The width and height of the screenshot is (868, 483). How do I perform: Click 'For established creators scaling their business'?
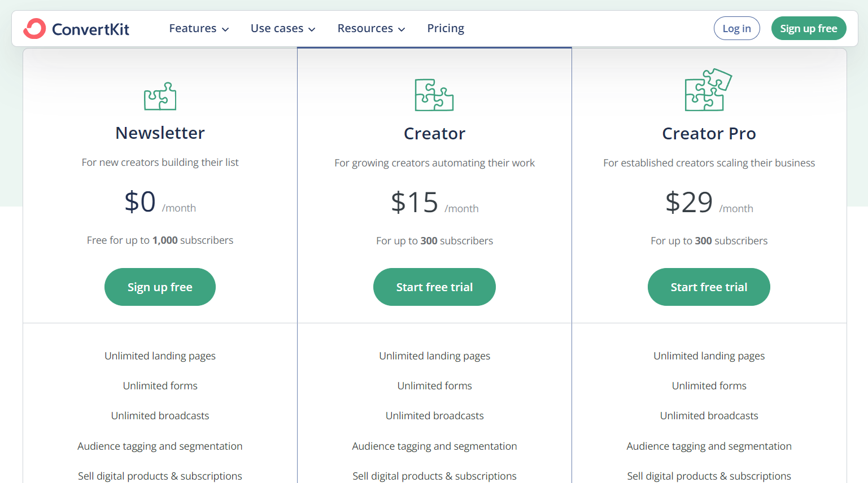point(709,163)
